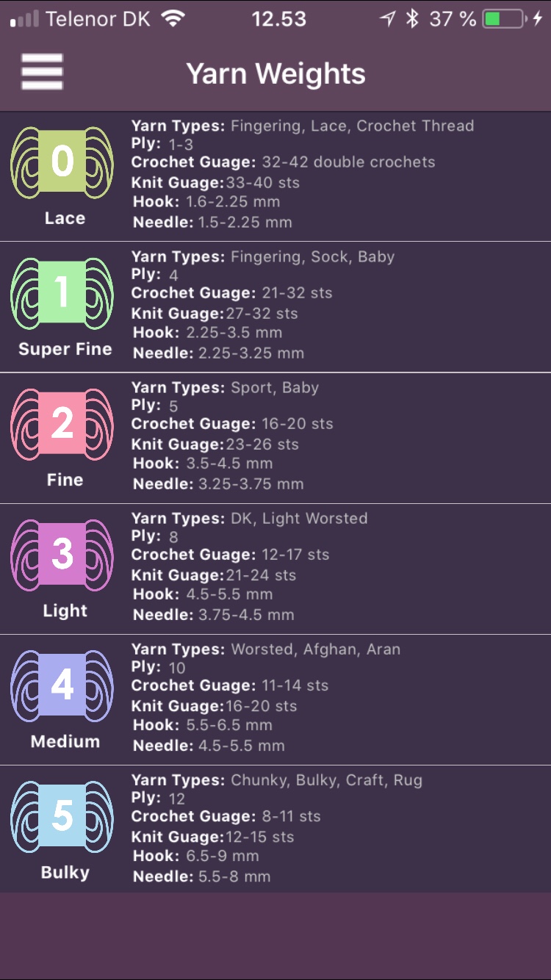Select the Lace row yarn types text
551x980 pixels.
[x=303, y=126]
